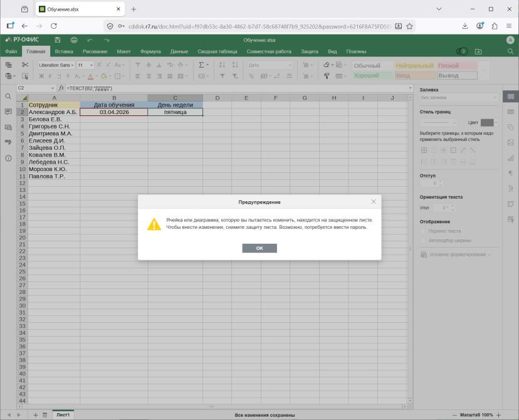Click the copy icon in the ribbon
The height and width of the screenshot is (420, 519).
coord(9,65)
